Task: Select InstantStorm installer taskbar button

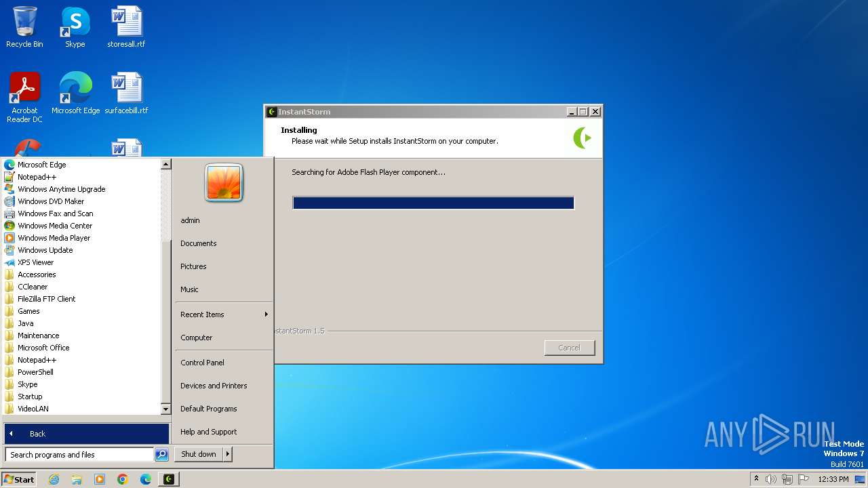Action: pos(169,479)
